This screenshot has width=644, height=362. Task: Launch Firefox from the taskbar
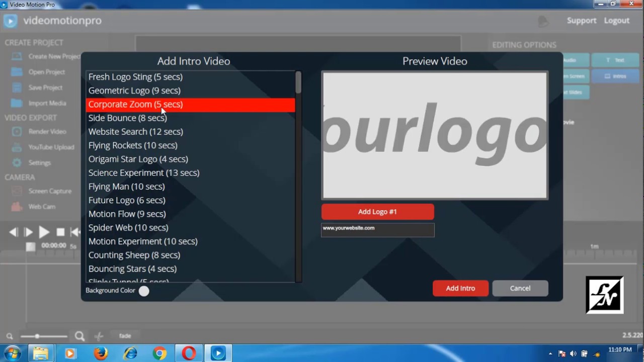pyautogui.click(x=101, y=353)
